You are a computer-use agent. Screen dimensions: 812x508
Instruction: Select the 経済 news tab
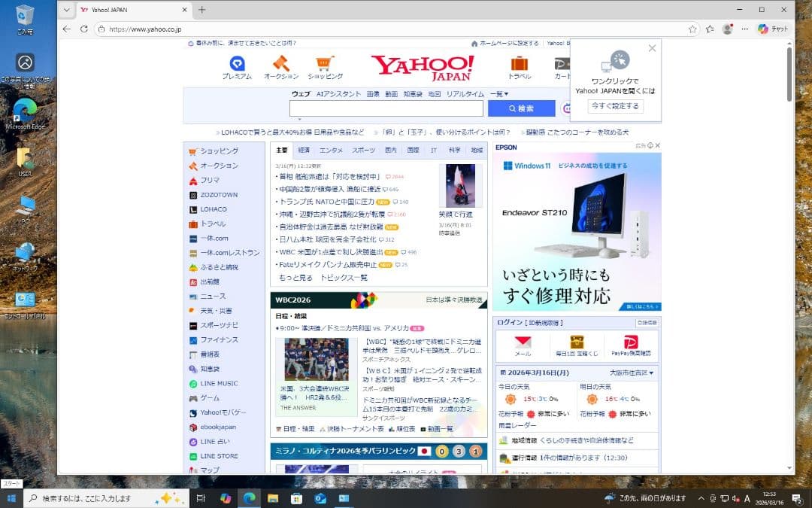304,150
